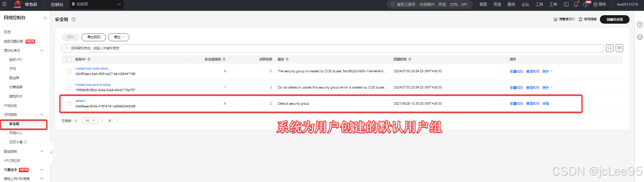The width and height of the screenshot is (644, 182).
Task: Sort by 创建时间 column icon
Action: 410,59
